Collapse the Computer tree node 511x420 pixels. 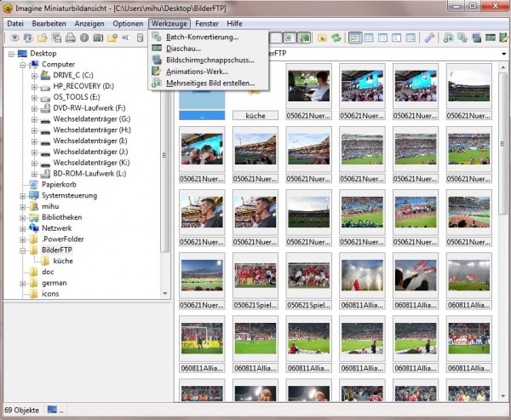click(23, 64)
